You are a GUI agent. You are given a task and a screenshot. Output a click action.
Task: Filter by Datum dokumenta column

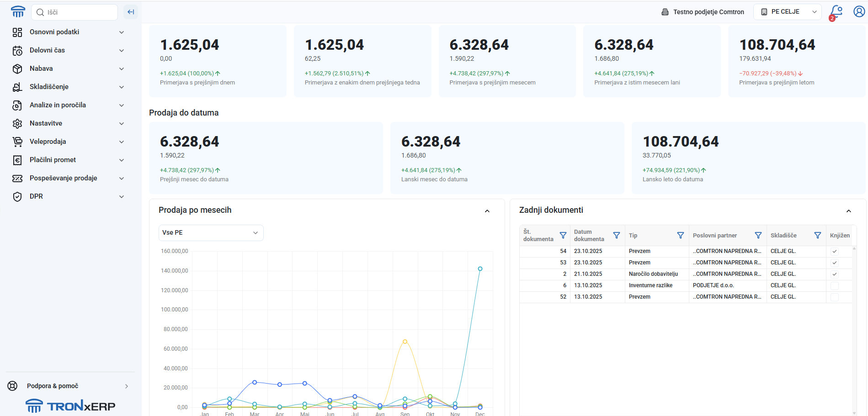tap(616, 235)
